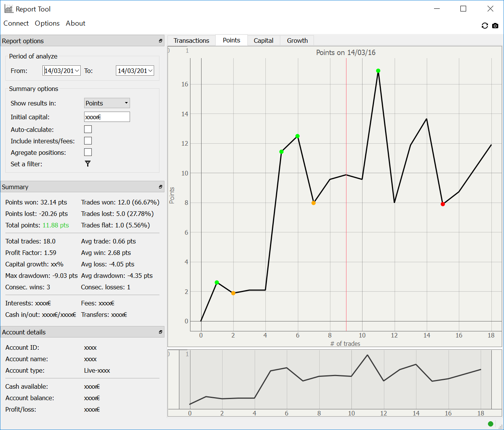Click the refresh icon in top right
504x430 pixels.
(484, 26)
